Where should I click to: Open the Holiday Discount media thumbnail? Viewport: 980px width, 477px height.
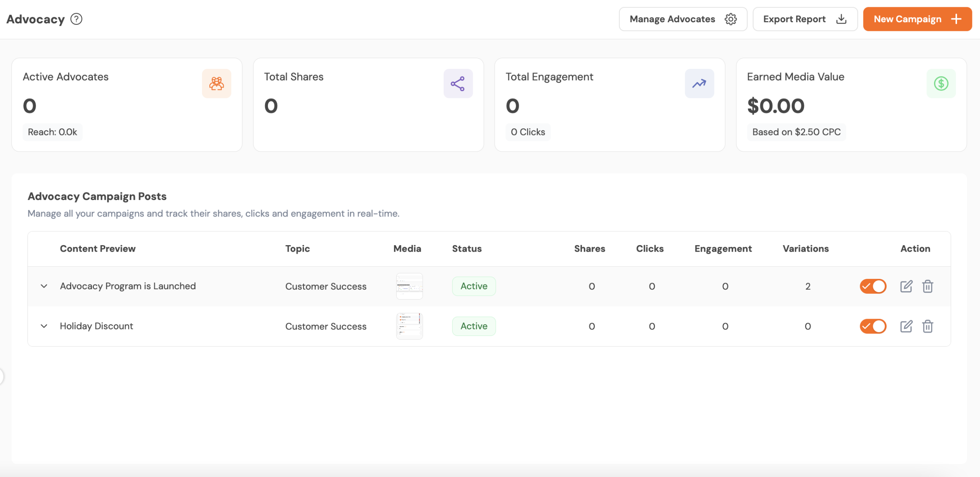[409, 326]
